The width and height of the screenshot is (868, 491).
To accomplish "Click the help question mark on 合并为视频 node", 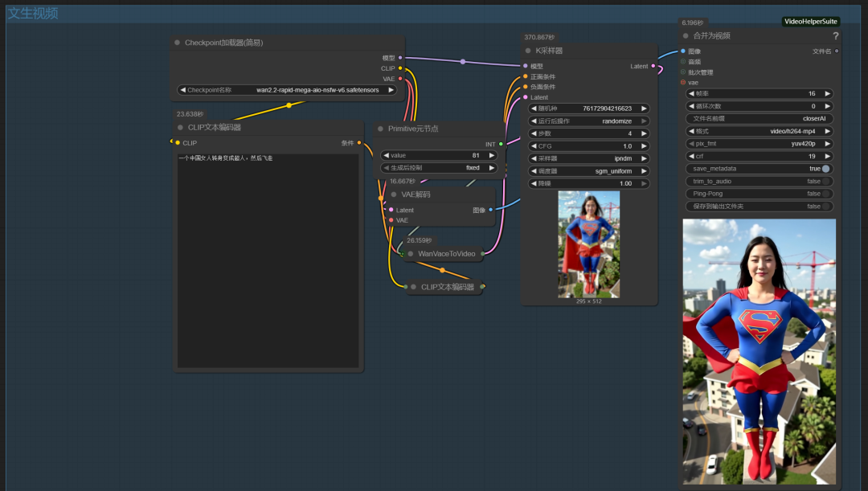I will [835, 36].
